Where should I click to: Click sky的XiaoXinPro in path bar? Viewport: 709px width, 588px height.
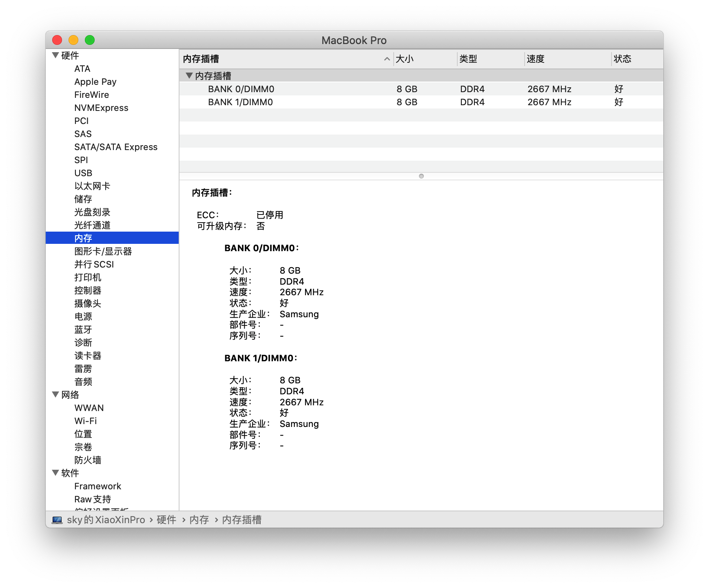[106, 520]
